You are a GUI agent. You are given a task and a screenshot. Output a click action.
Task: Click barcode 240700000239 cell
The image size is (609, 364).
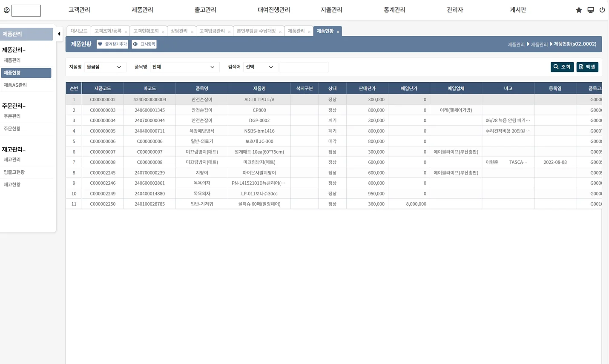pos(149,173)
